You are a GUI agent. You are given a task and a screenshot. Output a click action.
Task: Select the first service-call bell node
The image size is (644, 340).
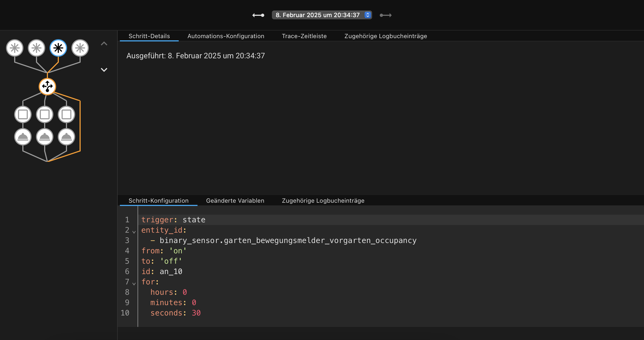pos(23,137)
